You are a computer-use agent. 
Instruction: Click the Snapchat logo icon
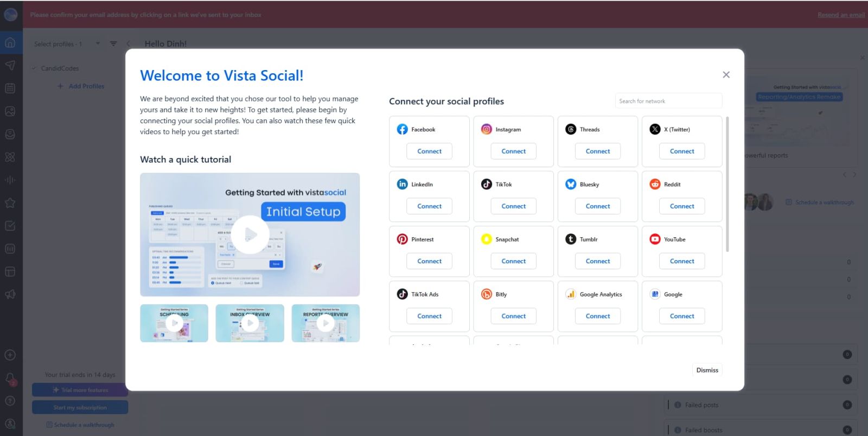[x=487, y=239]
